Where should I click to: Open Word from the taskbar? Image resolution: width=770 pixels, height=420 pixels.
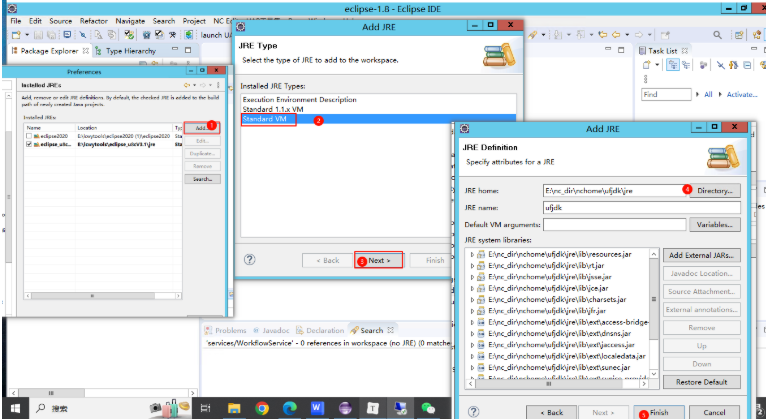click(317, 408)
